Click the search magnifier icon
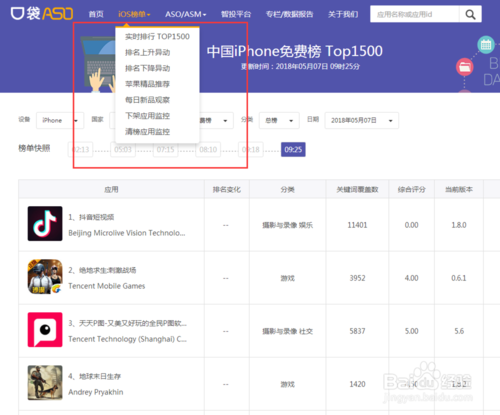This screenshot has height=415, width=500. 470,14
